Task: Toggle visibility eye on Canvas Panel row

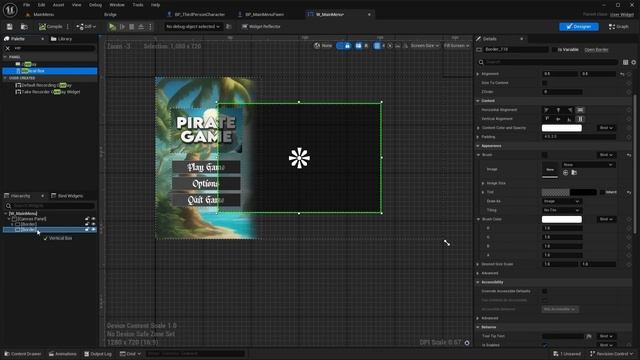Action: coord(93,219)
